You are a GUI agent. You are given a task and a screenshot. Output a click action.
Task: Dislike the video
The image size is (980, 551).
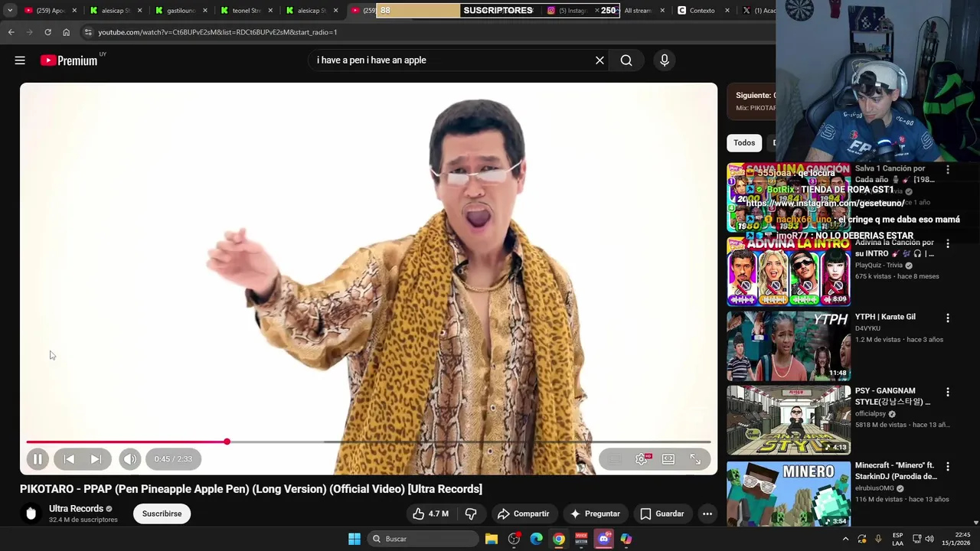pos(471,514)
